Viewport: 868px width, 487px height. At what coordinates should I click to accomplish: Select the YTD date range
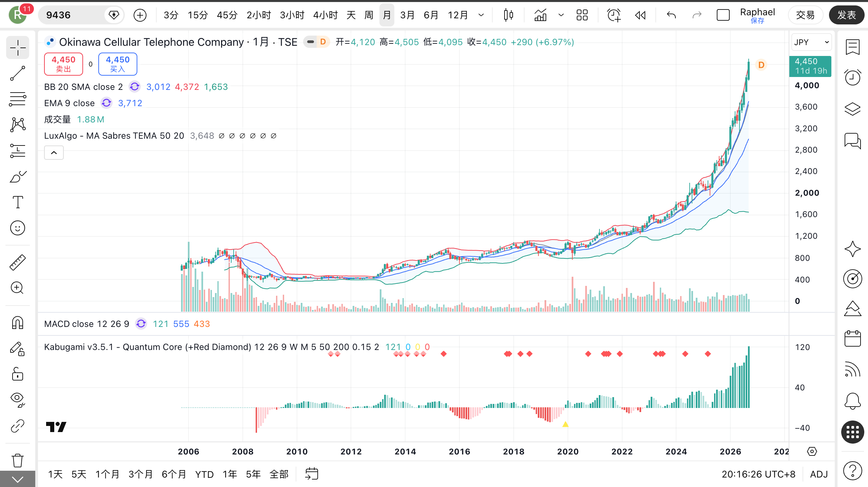pos(204,474)
